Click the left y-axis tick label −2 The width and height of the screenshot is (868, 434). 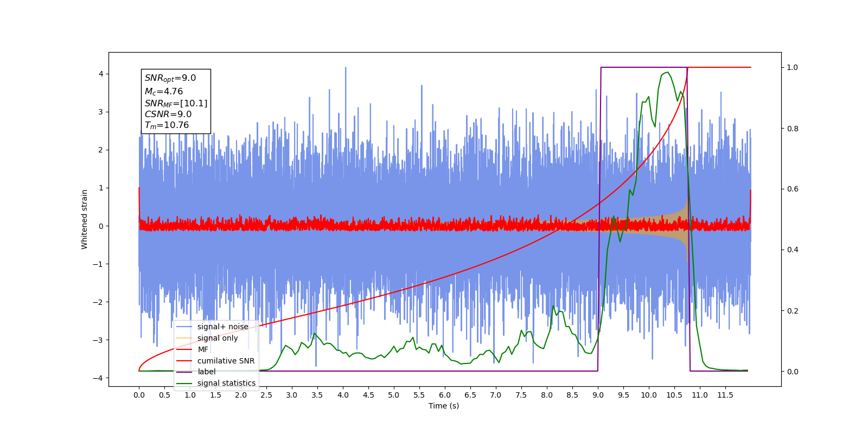[98, 302]
